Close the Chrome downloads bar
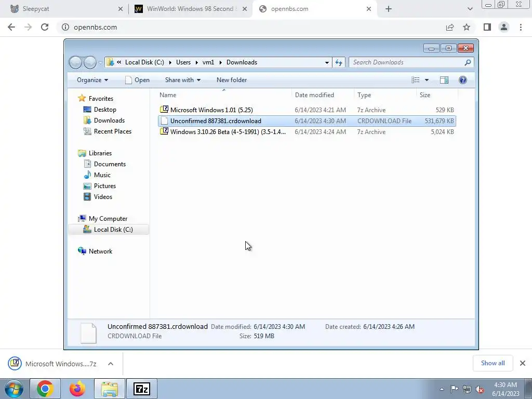 coord(523,363)
